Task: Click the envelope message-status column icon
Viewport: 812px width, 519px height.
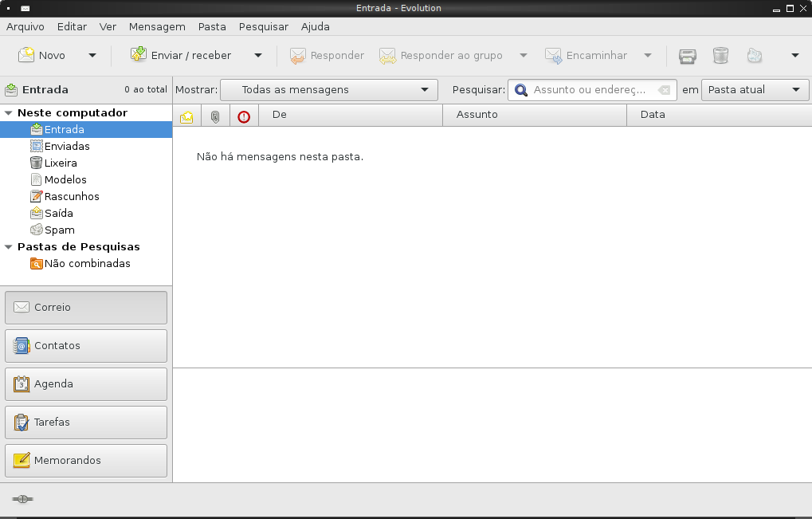Action: click(x=186, y=115)
